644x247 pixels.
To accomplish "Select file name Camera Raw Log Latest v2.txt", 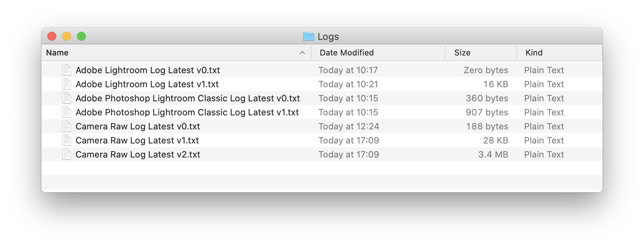I will [x=138, y=155].
